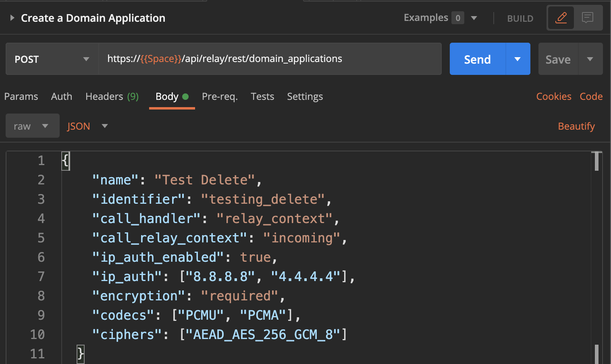Expand the Create a Domain Application request
Viewport: 611px width, 364px height.
pyautogui.click(x=12, y=18)
